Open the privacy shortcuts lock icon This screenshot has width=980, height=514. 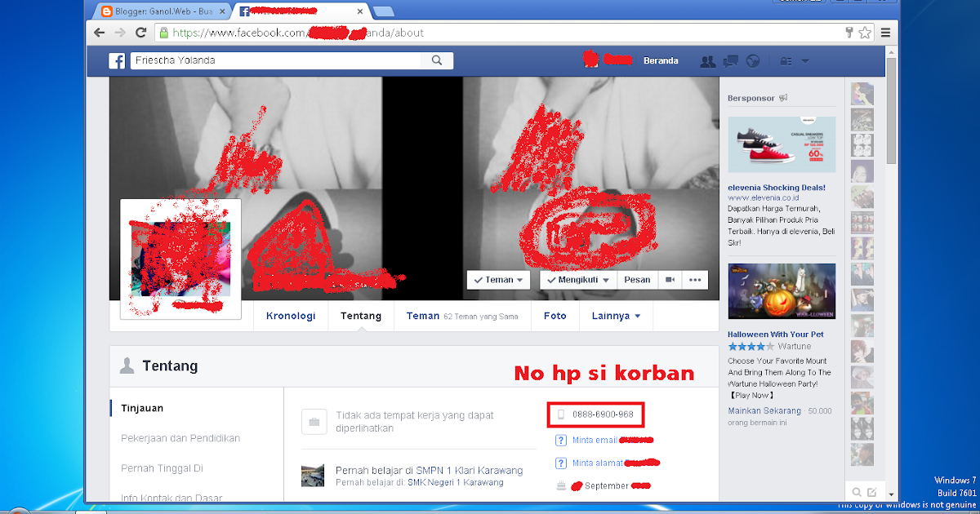tap(786, 61)
